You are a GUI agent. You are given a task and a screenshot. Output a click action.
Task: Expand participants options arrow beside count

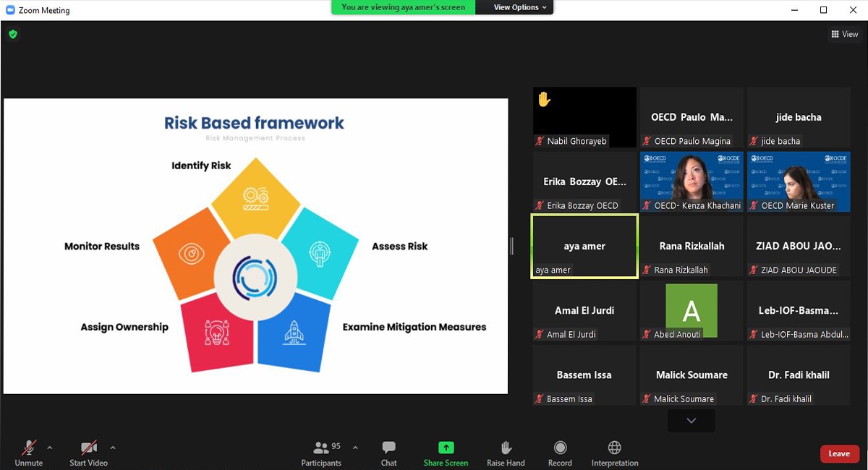pyautogui.click(x=355, y=447)
